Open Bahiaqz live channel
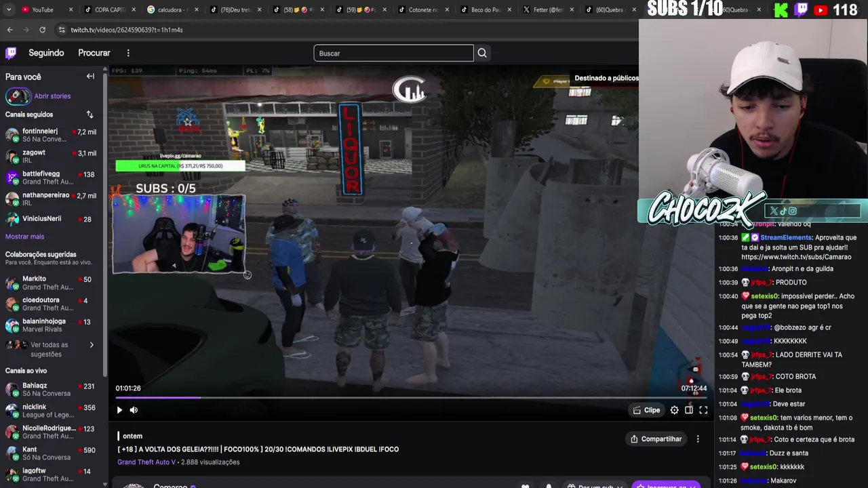Image resolution: width=868 pixels, height=488 pixels. (52, 389)
